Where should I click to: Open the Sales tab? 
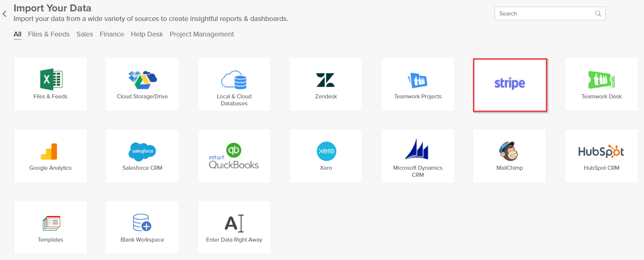click(85, 34)
